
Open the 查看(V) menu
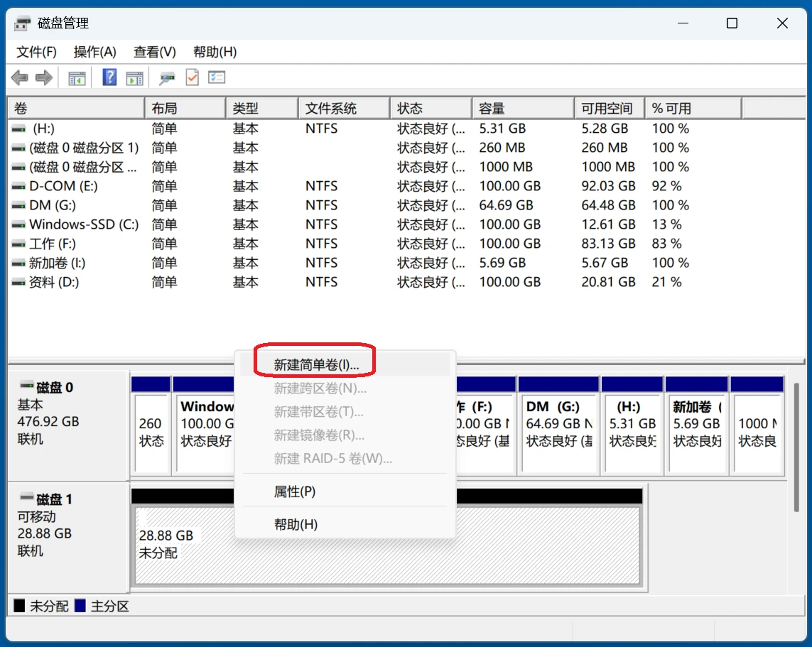click(x=153, y=51)
